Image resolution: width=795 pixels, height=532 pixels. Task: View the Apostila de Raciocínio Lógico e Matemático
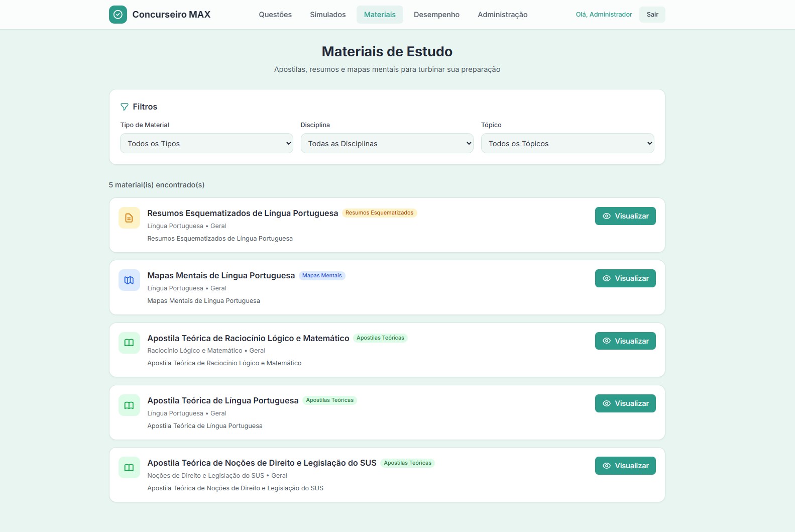(625, 341)
